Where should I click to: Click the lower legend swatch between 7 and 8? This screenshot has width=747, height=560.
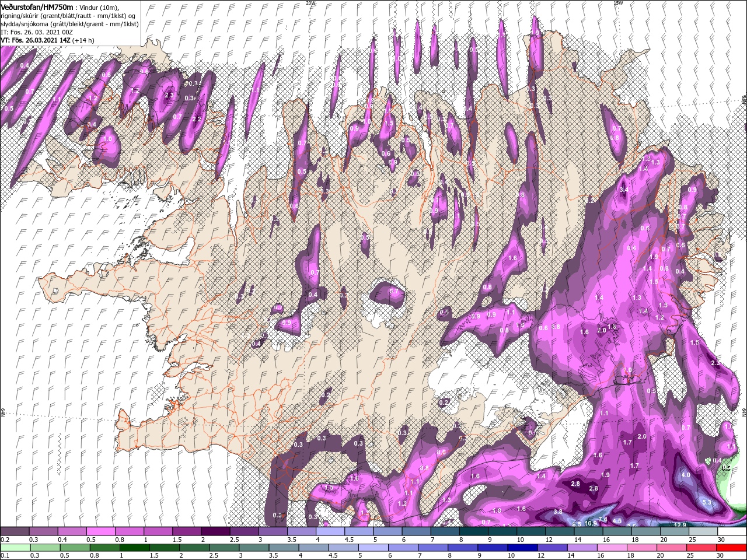click(432, 547)
